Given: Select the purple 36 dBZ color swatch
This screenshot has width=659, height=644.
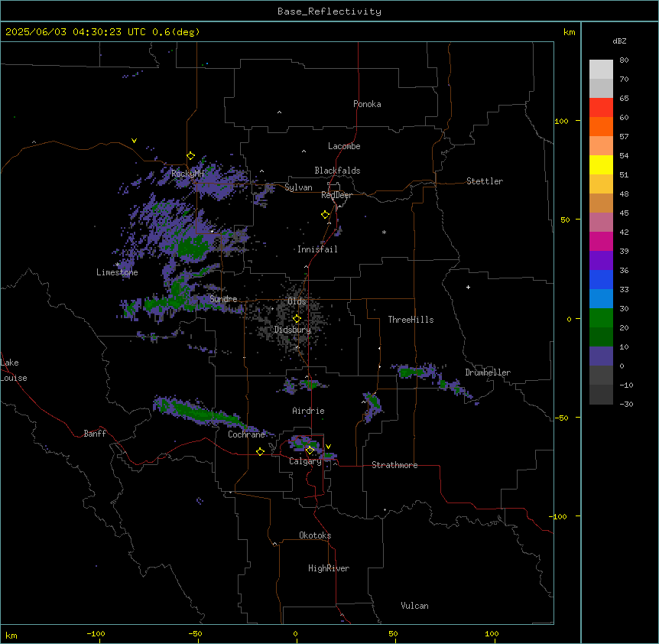Looking at the screenshot, I should [601, 261].
